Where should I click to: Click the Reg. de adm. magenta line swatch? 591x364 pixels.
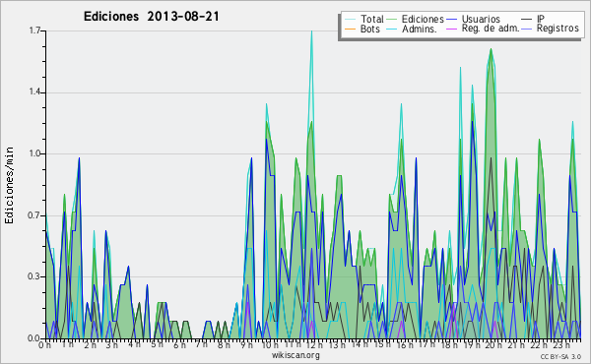pos(452,29)
